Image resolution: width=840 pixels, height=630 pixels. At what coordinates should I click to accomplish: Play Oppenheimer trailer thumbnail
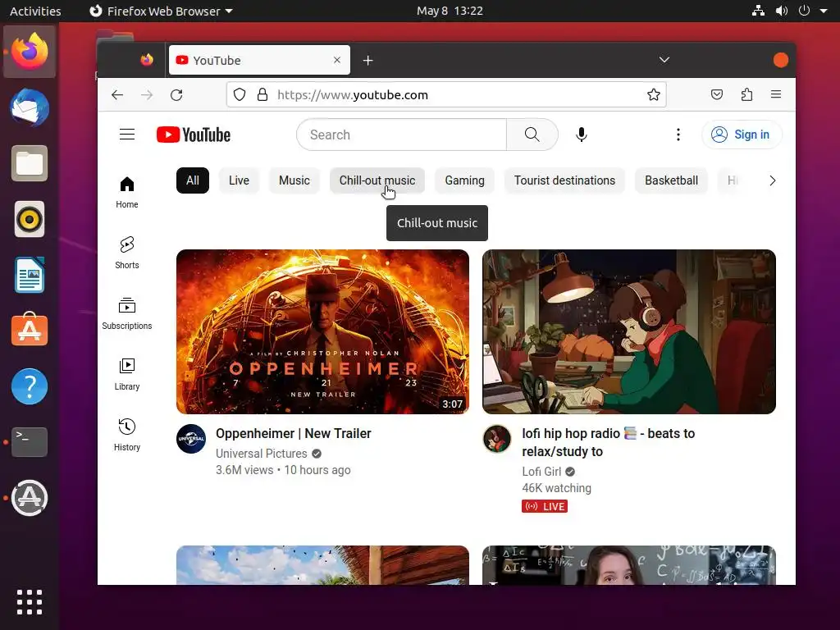coord(322,331)
